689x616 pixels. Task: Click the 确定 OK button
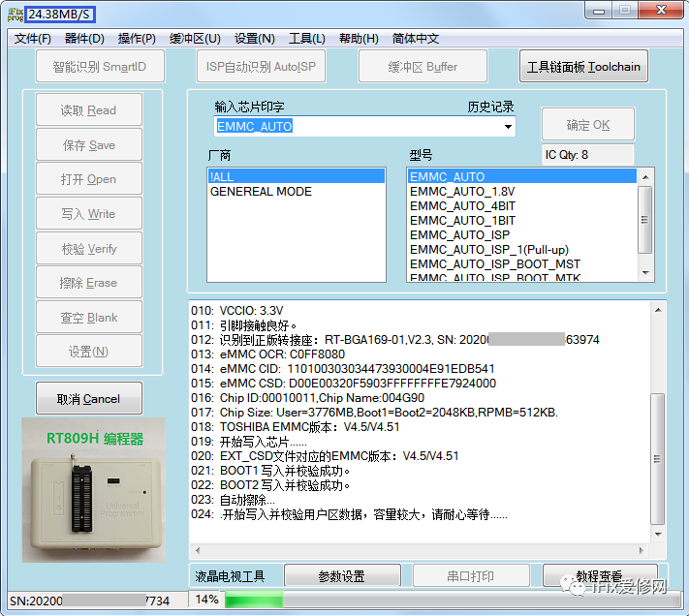pyautogui.click(x=587, y=125)
